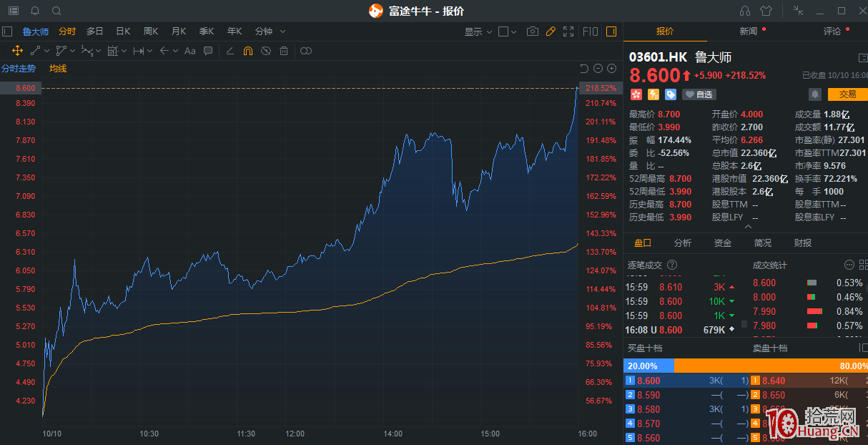Screen dimensions: 868x445
Task: Select the arrow annotation tool
Action: point(164,51)
